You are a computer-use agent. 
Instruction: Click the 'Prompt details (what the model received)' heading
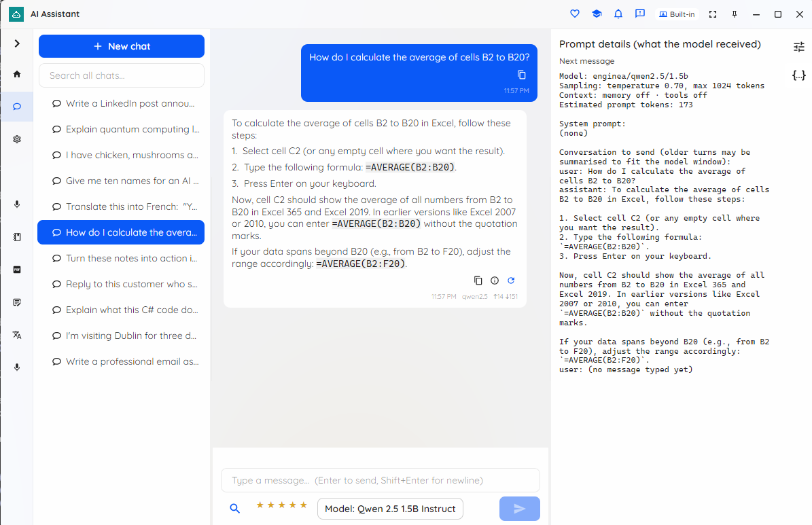660,45
